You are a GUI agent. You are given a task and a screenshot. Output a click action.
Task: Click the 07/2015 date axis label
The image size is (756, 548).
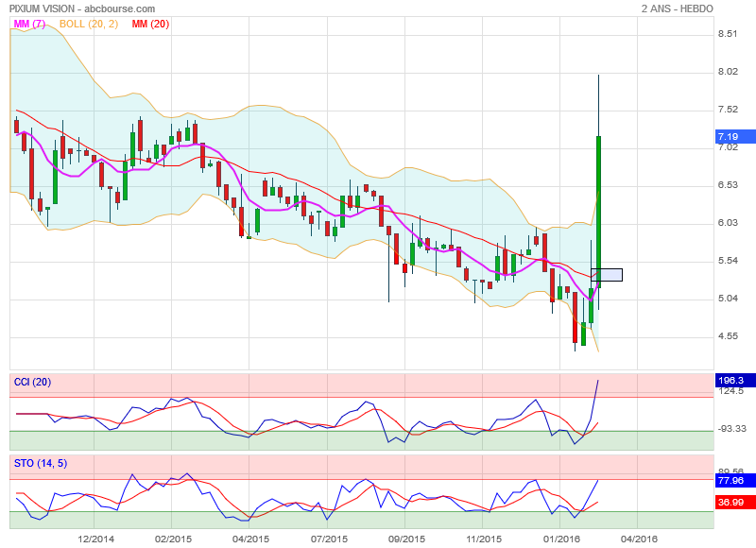coord(329,539)
